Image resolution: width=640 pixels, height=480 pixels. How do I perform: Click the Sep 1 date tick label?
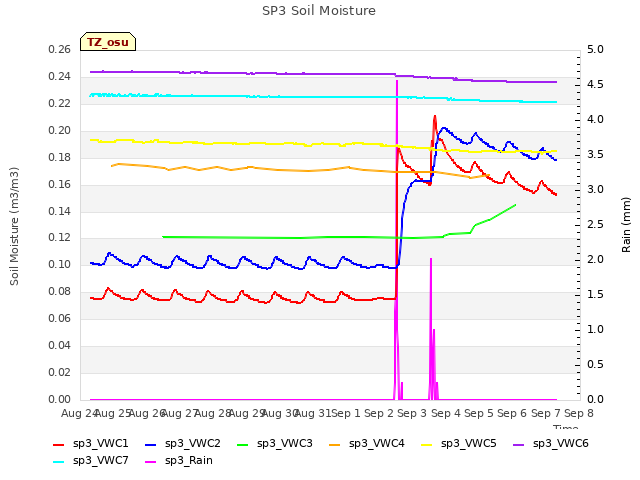(x=346, y=413)
